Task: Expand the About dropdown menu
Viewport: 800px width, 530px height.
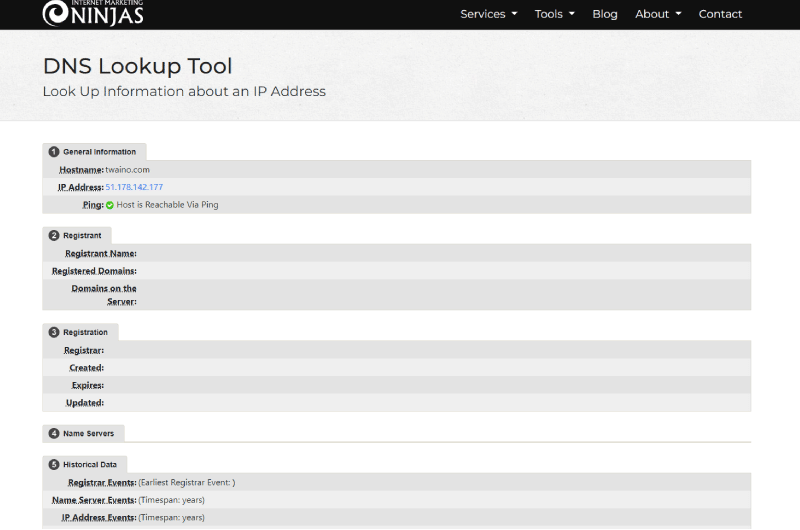Action: (x=658, y=14)
